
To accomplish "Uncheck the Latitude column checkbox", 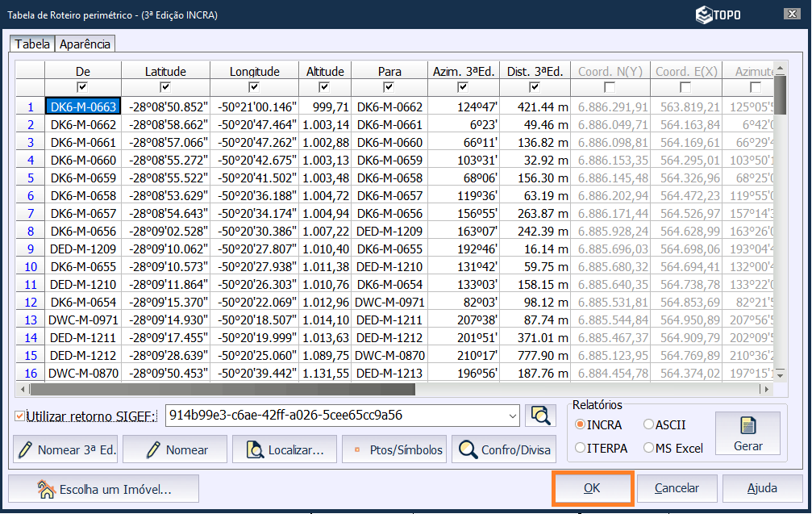I will (x=165, y=87).
